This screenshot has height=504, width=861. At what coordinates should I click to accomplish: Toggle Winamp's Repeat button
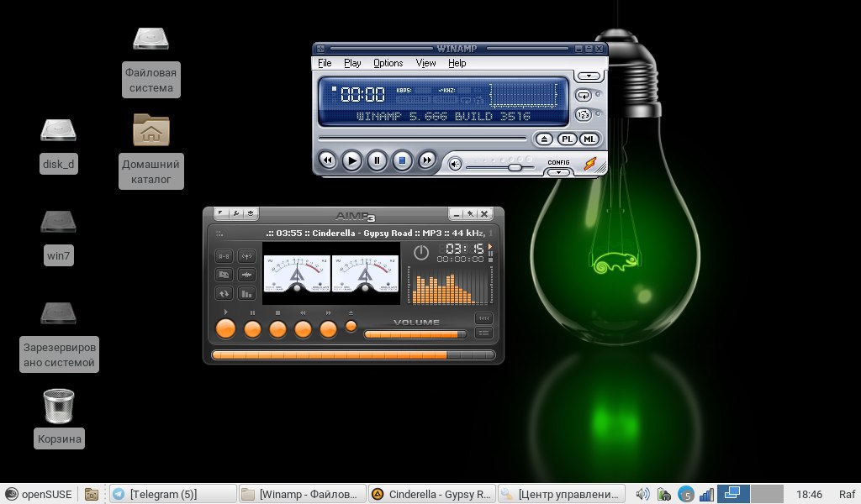pos(584,96)
